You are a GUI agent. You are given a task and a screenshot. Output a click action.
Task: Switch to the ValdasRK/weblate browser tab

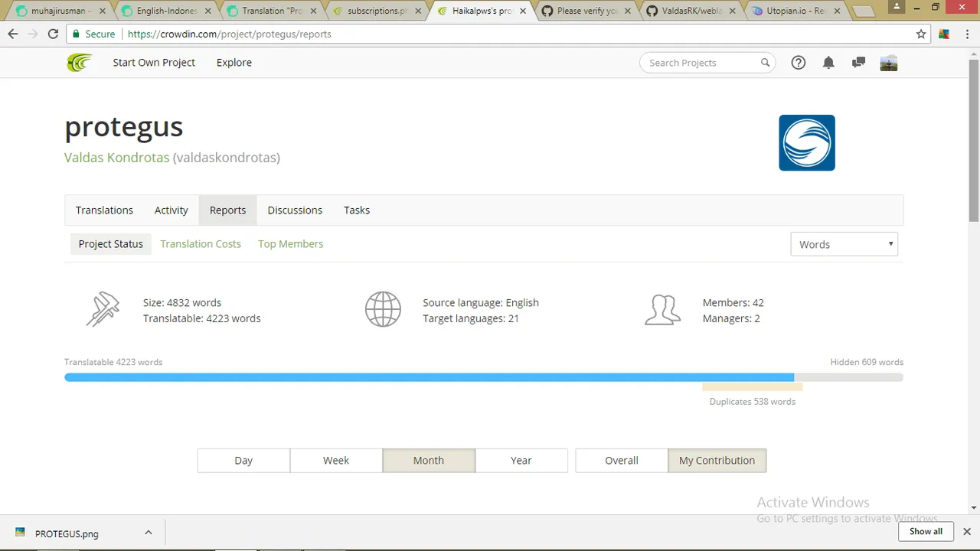(x=691, y=11)
